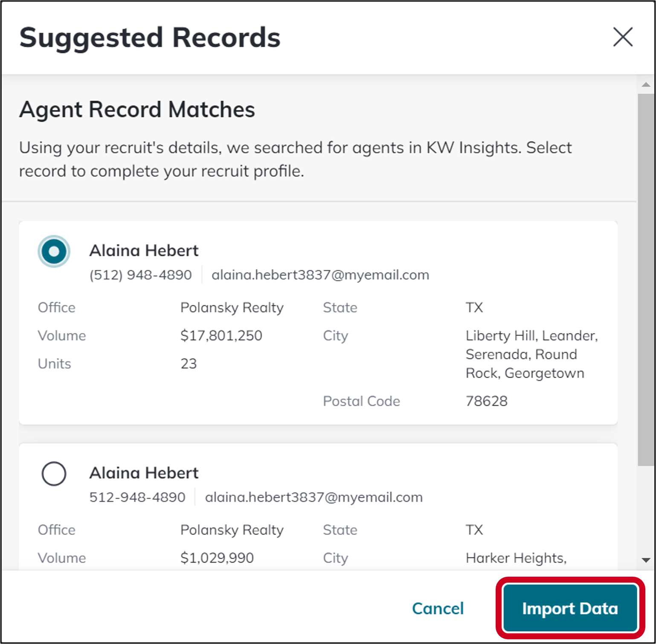Screen dimensions: 656x644
Task: Click the phone number (512) 948-4890
Action: 140,275
